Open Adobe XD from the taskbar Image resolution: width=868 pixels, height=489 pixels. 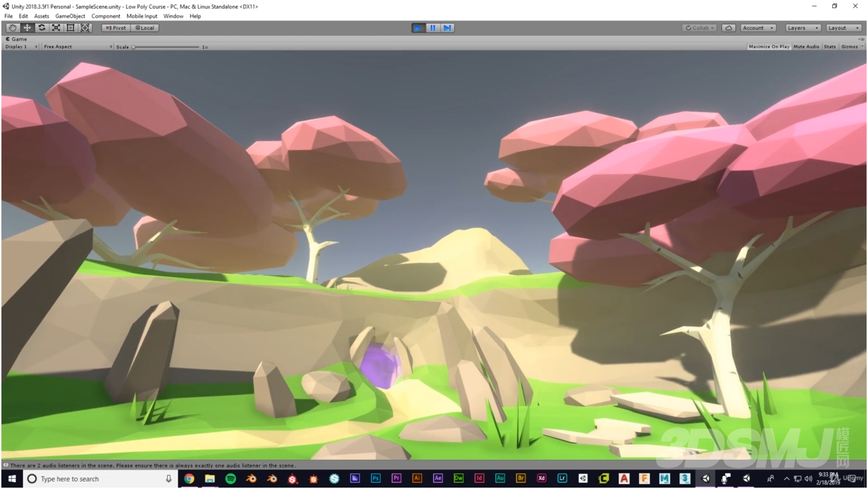[x=541, y=478]
